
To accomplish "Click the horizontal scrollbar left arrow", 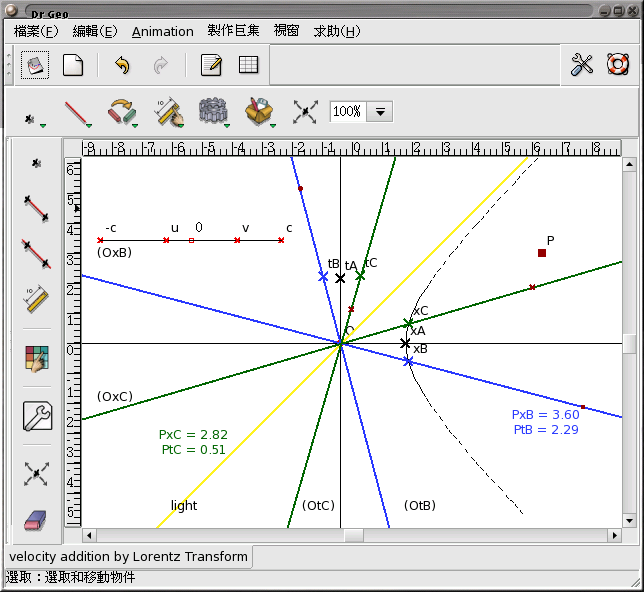I will coord(89,535).
